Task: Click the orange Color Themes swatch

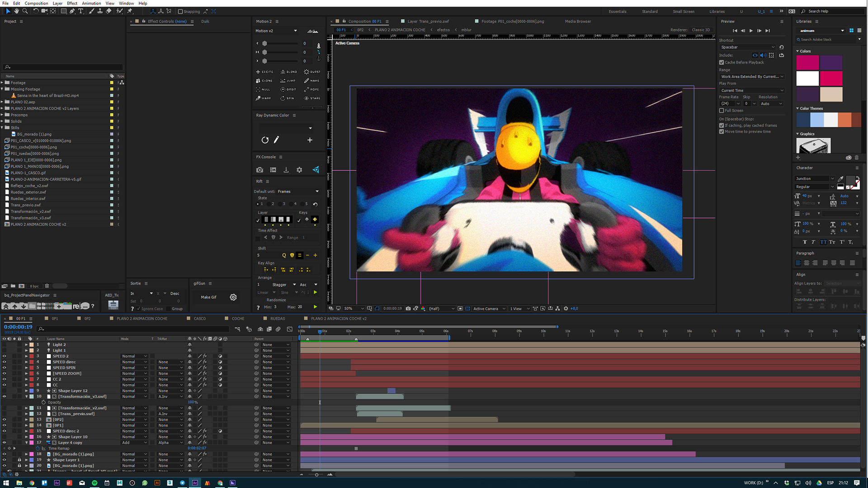Action: click(x=844, y=120)
